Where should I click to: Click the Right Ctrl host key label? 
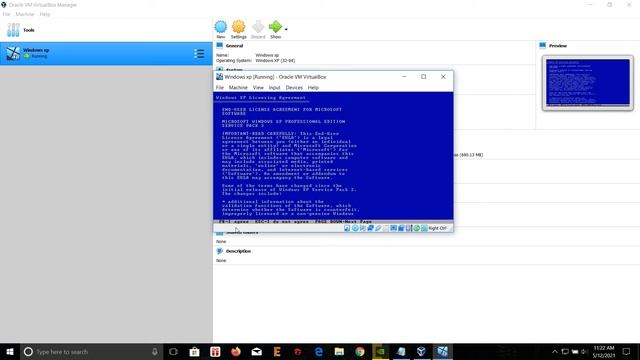(438, 228)
